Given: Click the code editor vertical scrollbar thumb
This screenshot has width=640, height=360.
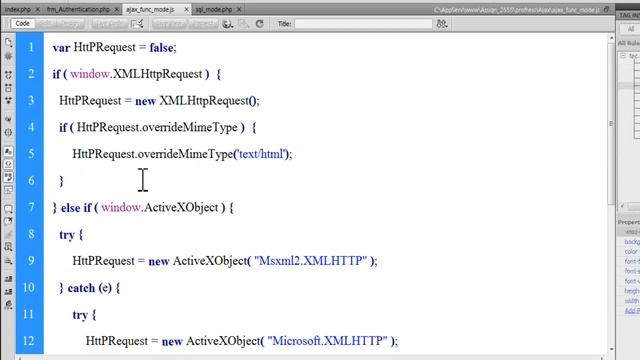Looking at the screenshot, I should [x=611, y=124].
